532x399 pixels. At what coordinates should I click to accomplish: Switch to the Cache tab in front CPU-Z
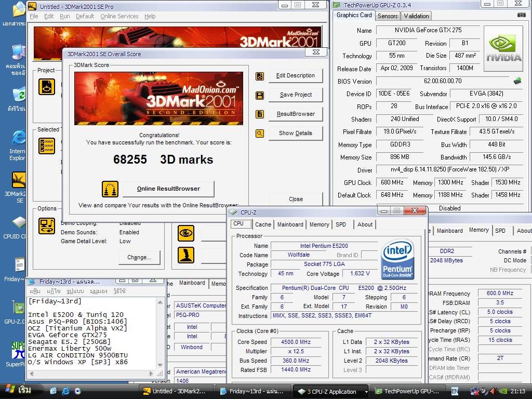[x=263, y=224]
